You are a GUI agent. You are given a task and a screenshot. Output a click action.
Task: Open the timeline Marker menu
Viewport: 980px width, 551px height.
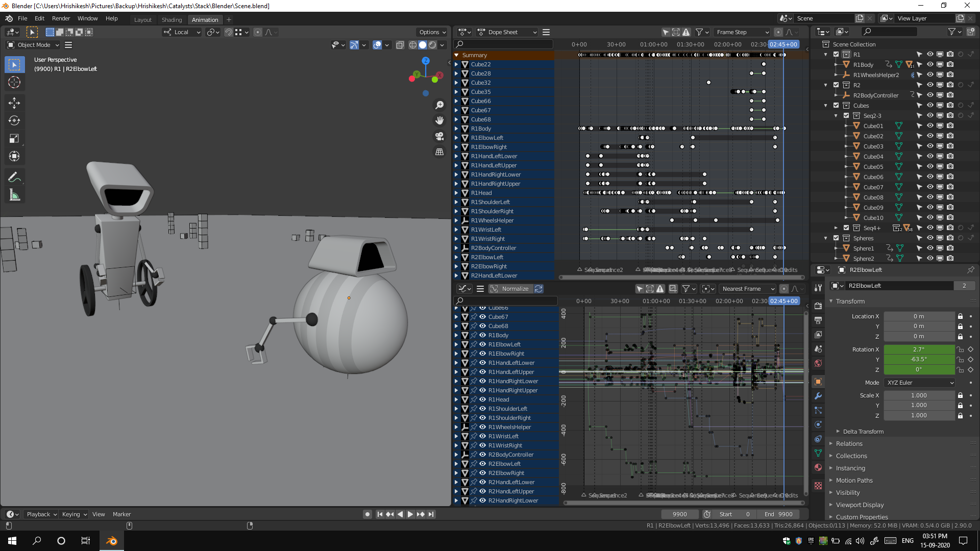coord(121,514)
